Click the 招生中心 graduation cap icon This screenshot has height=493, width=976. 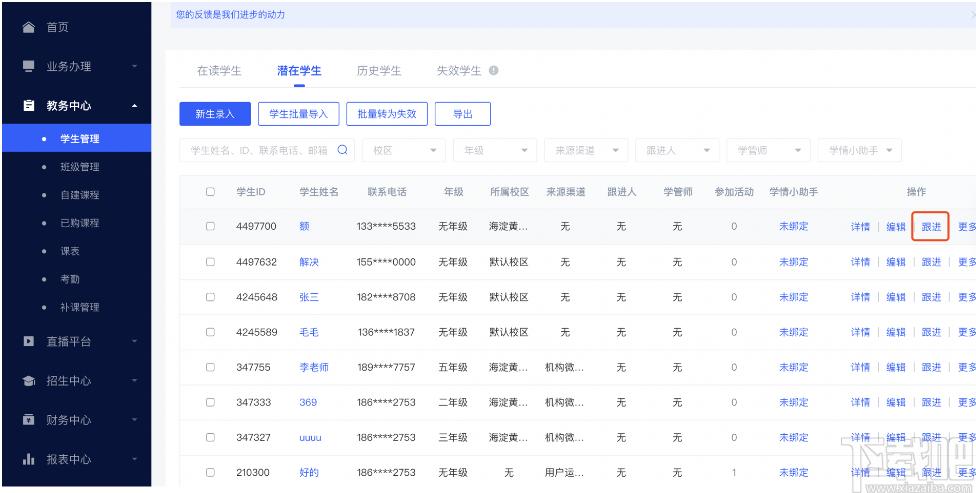(x=29, y=381)
